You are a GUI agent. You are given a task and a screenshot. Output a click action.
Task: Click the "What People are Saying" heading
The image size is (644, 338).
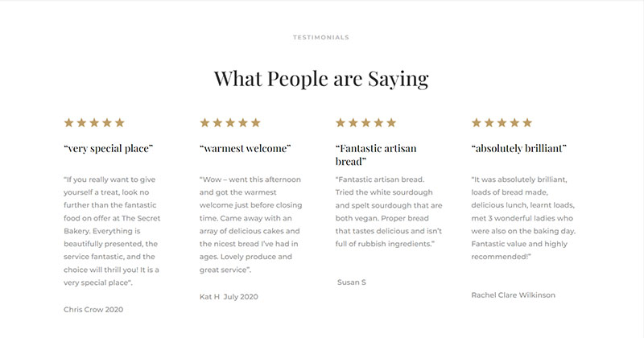[321, 79]
